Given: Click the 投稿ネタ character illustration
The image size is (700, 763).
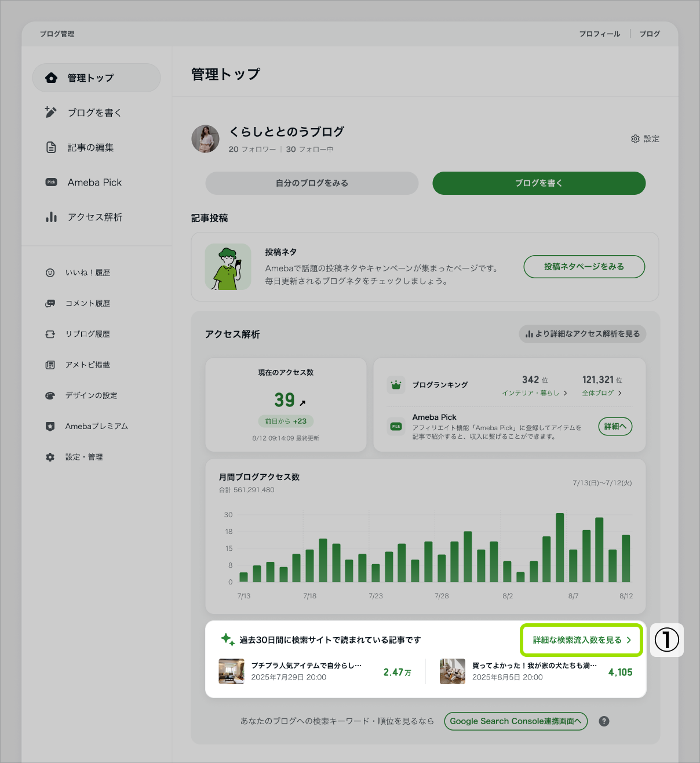Looking at the screenshot, I should 228,267.
